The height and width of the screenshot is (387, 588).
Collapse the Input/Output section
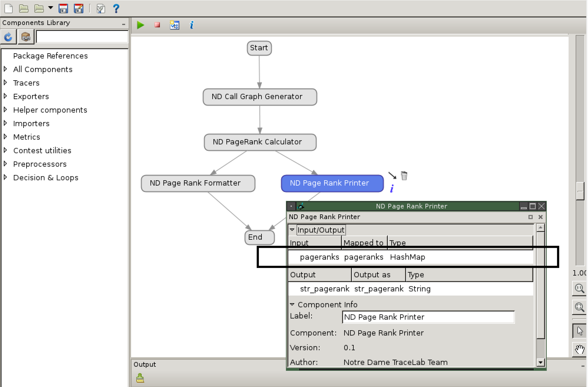[292, 230]
